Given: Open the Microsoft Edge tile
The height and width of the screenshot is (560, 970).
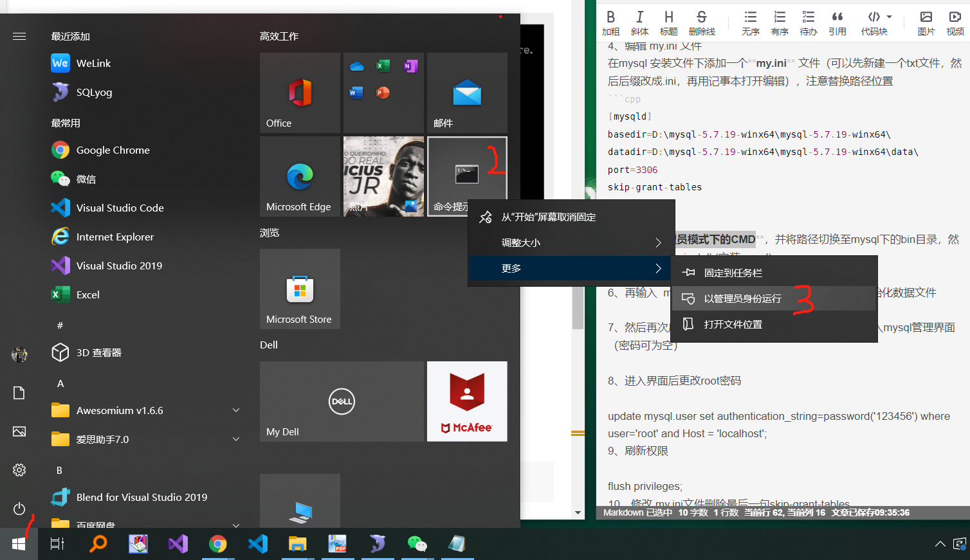Looking at the screenshot, I should click(300, 176).
